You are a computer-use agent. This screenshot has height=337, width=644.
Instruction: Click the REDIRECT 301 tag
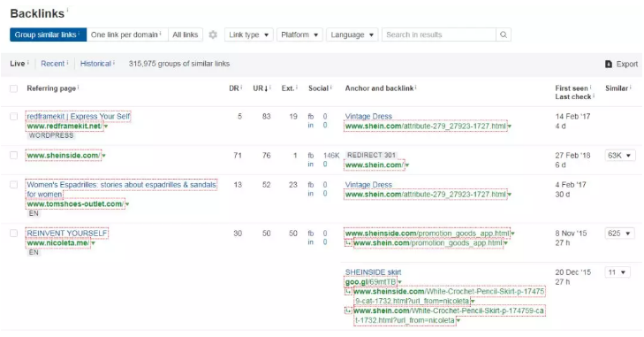pyautogui.click(x=371, y=155)
